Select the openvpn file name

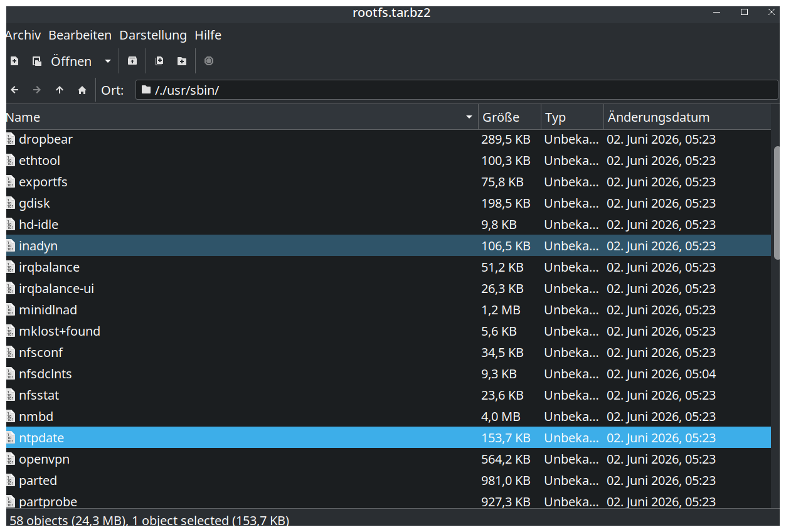tap(44, 459)
